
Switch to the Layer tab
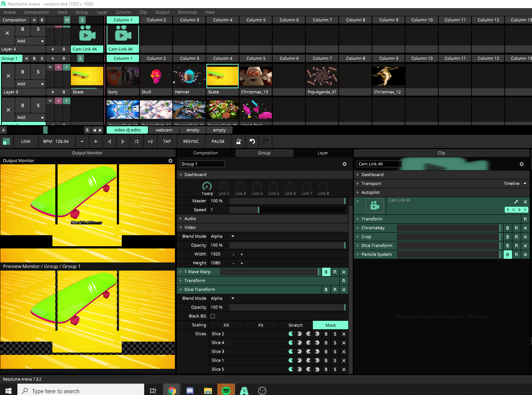pos(323,153)
